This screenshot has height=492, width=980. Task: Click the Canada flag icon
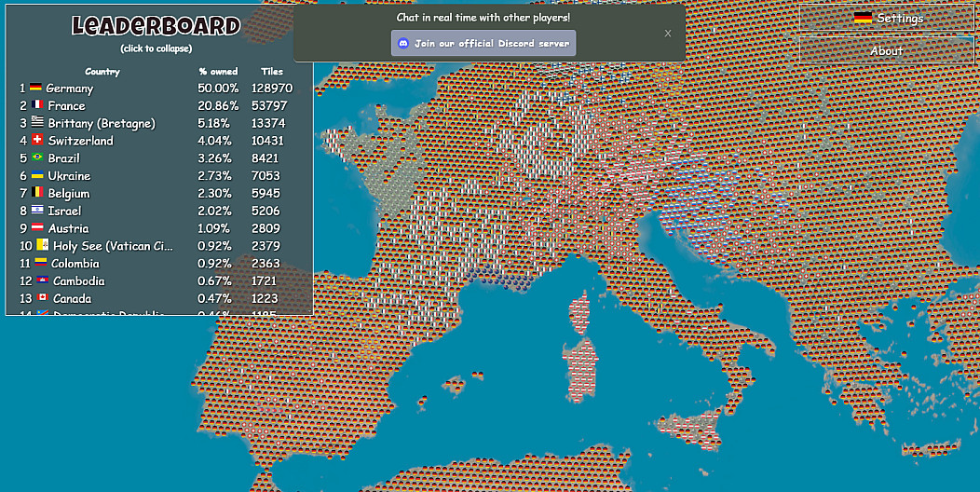click(41, 298)
